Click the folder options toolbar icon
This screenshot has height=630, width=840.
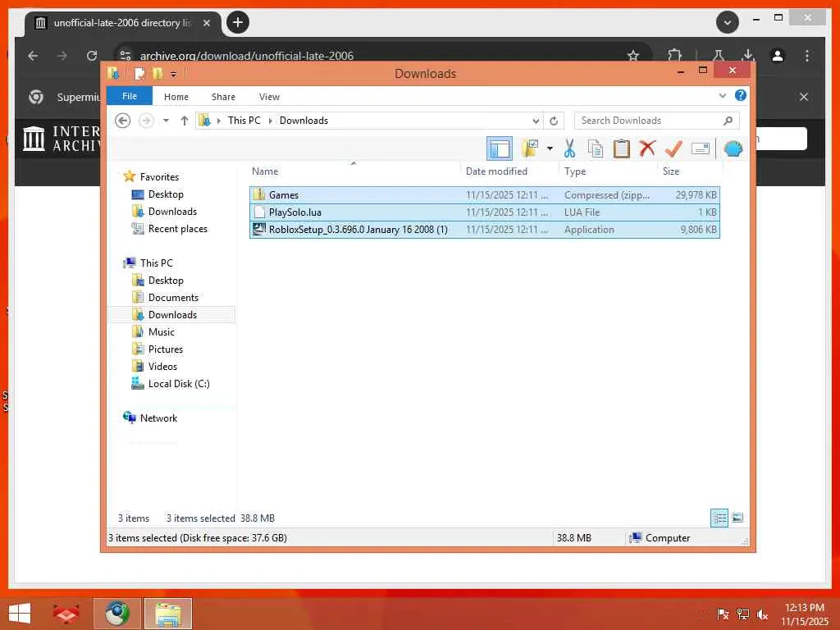tap(530, 148)
